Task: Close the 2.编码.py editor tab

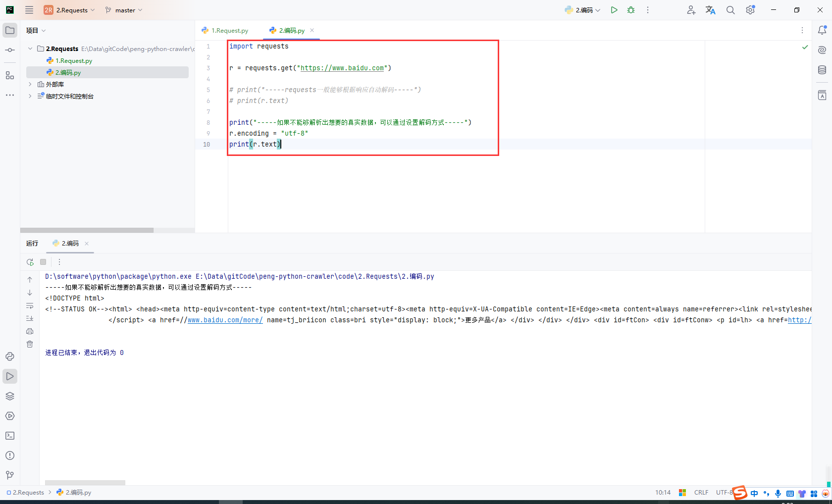Action: [312, 30]
